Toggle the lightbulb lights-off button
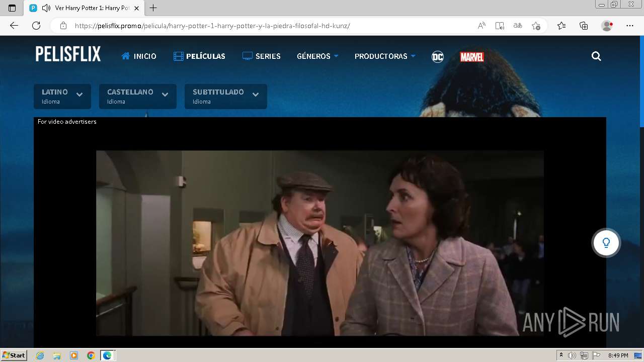644x362 pixels. coord(606,243)
